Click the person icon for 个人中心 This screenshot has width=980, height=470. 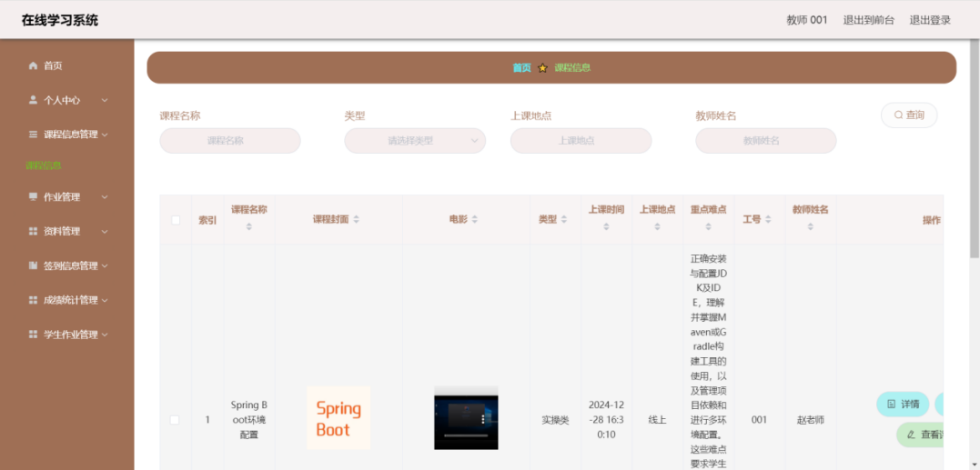pos(33,100)
